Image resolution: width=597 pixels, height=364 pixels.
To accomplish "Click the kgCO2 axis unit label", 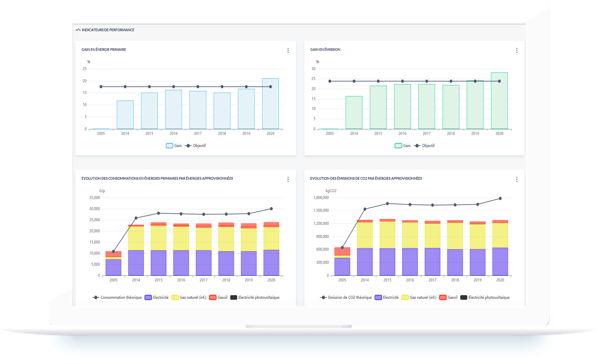I will tap(331, 191).
